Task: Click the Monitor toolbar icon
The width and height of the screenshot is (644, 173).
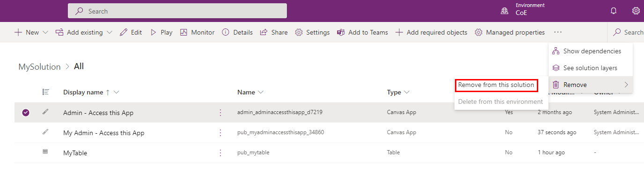Action: pyautogui.click(x=183, y=32)
